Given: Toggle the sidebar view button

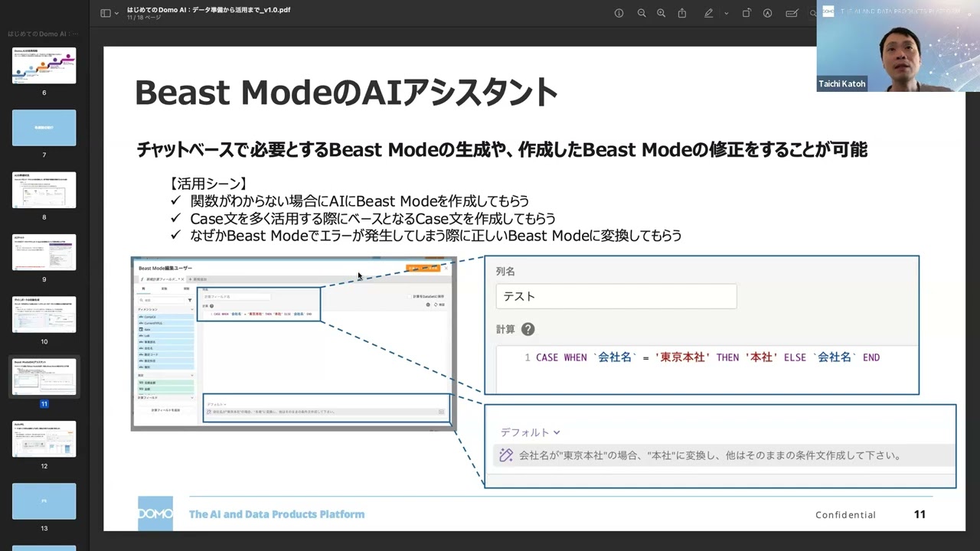Looking at the screenshot, I should coord(105,13).
